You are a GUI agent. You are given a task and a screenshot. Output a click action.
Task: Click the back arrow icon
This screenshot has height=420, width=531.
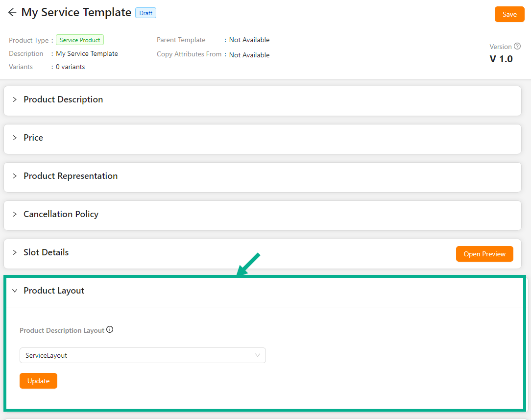coord(12,13)
